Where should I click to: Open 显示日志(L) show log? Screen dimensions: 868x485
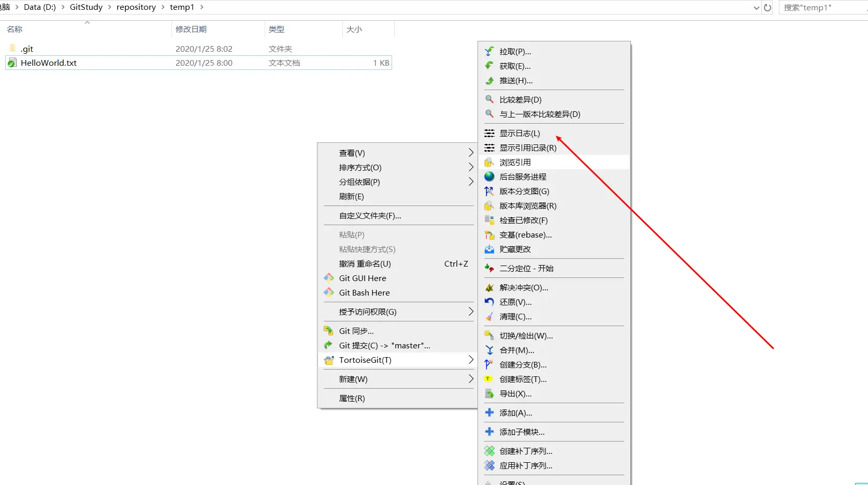tap(518, 133)
